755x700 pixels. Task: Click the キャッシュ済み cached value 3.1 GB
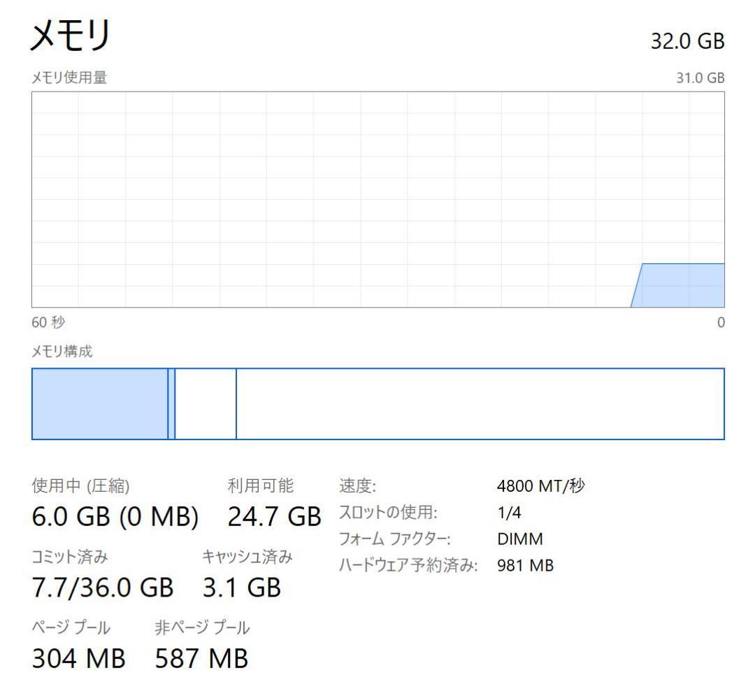[x=240, y=587]
